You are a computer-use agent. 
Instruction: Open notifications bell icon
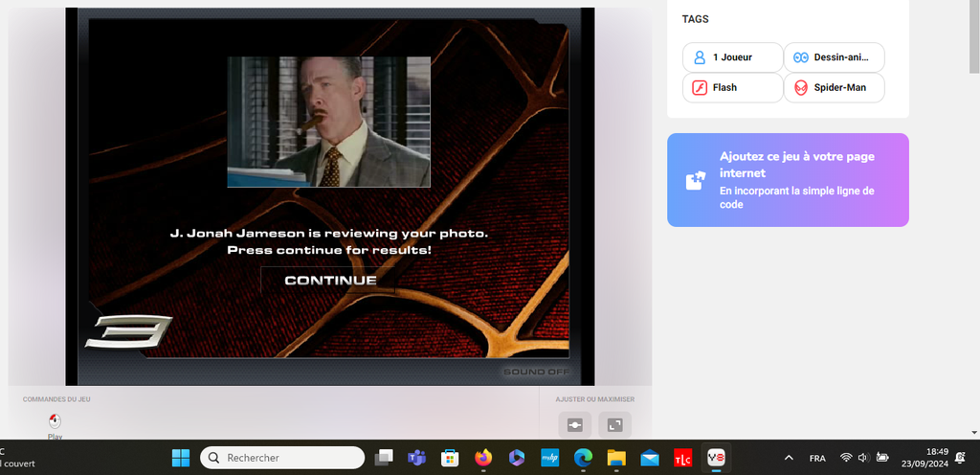pos(961,458)
